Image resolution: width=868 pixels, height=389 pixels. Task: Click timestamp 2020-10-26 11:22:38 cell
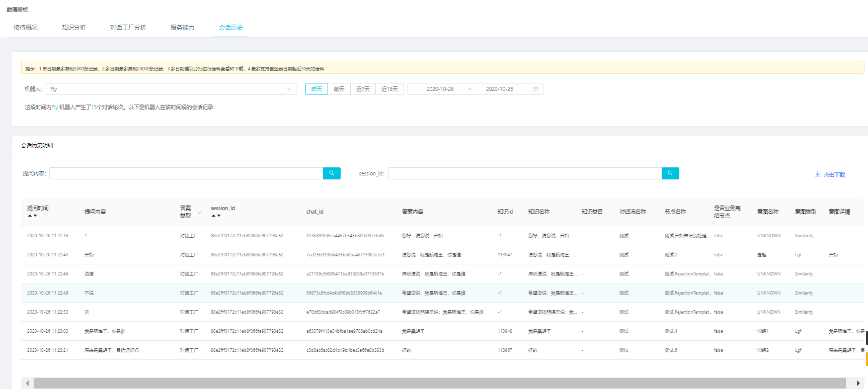[x=48, y=236]
